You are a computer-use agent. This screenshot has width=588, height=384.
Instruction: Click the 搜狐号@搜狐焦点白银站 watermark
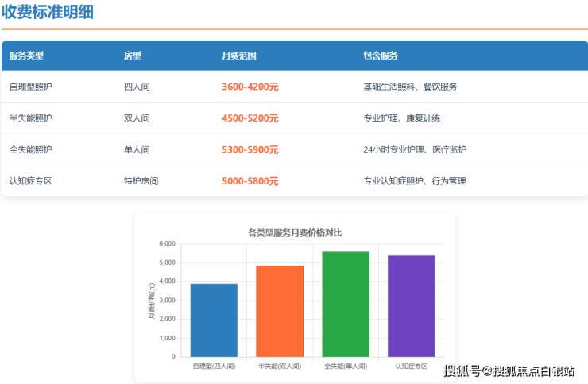[509, 370]
